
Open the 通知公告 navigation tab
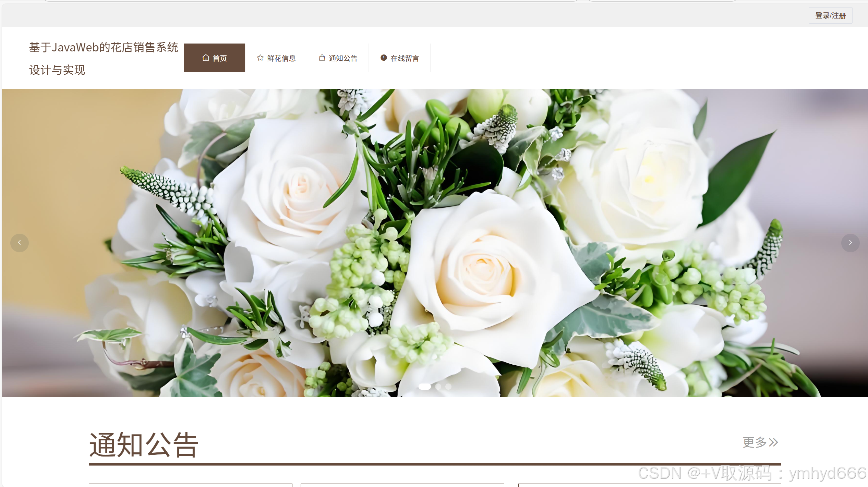343,58
